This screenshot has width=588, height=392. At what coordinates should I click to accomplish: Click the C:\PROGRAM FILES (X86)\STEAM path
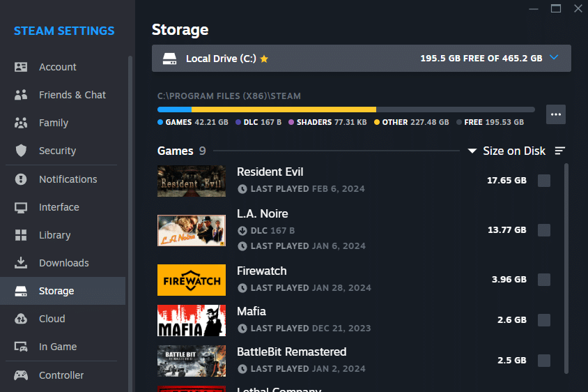click(229, 96)
